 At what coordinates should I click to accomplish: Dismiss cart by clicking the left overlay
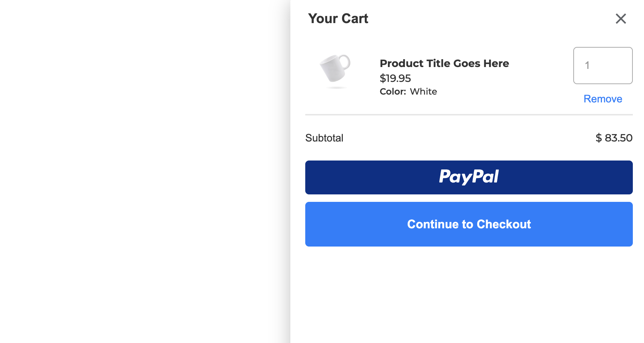tap(141, 171)
